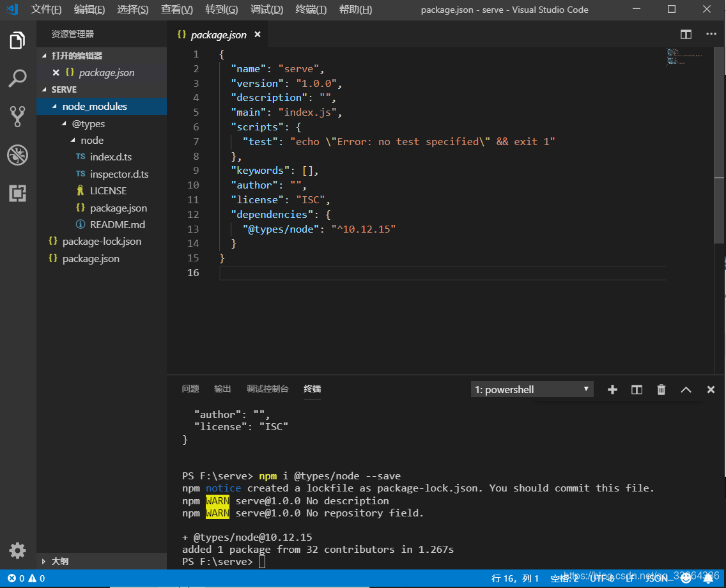Select the package.json editor tab
This screenshot has width=726, height=588.
[218, 35]
